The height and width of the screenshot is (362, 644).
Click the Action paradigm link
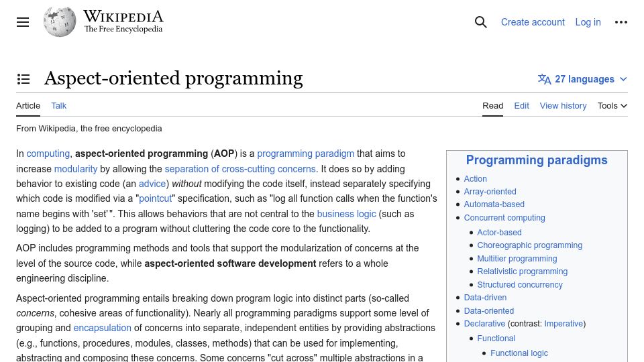pyautogui.click(x=475, y=178)
